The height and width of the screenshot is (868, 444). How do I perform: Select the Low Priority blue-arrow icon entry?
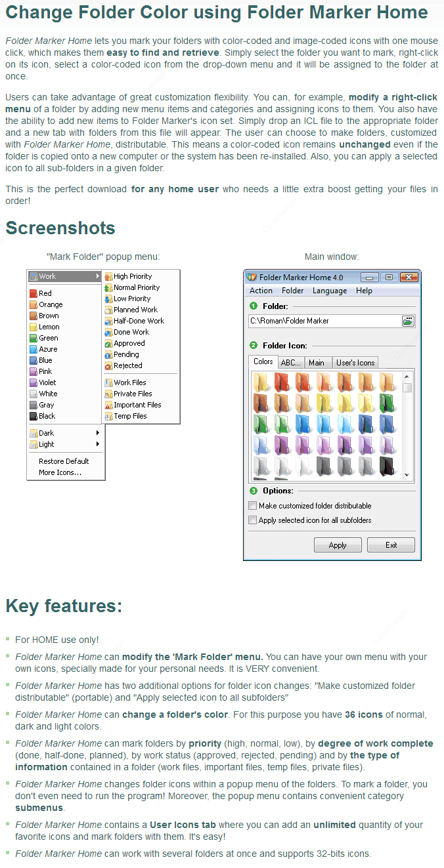(128, 299)
